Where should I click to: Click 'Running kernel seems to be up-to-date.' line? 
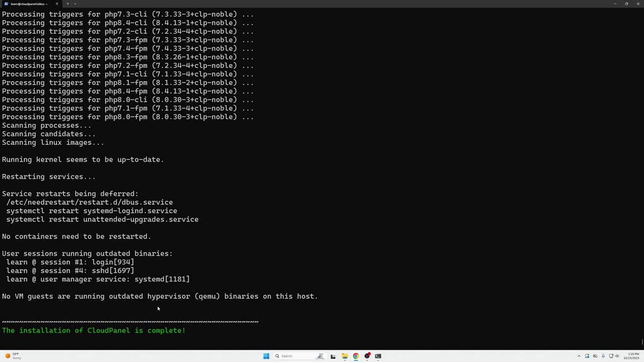83,159
